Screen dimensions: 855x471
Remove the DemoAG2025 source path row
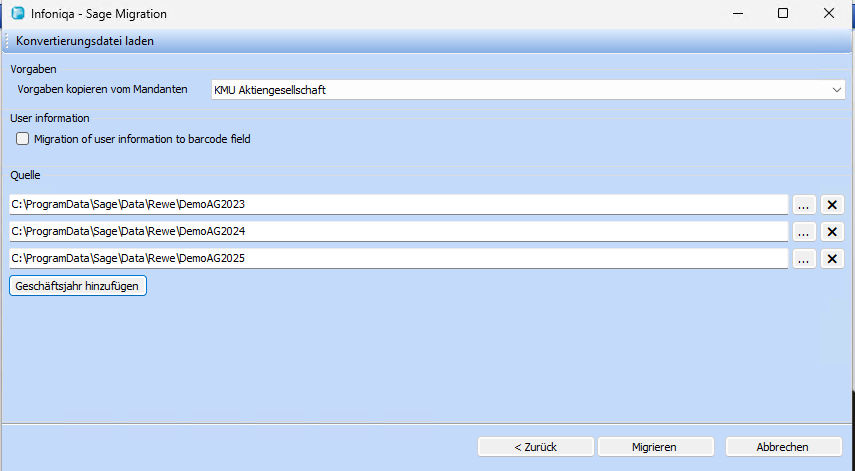pyautogui.click(x=832, y=258)
